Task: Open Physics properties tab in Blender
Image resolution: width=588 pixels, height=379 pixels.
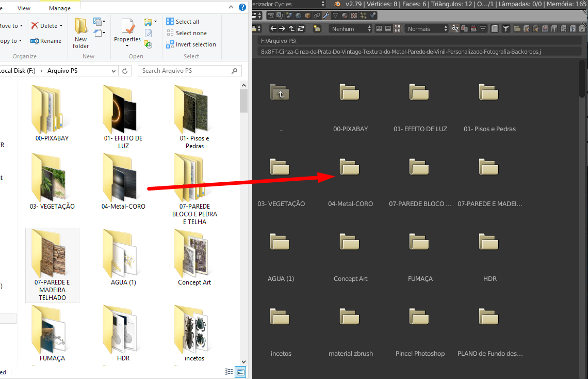Action: coord(372,15)
